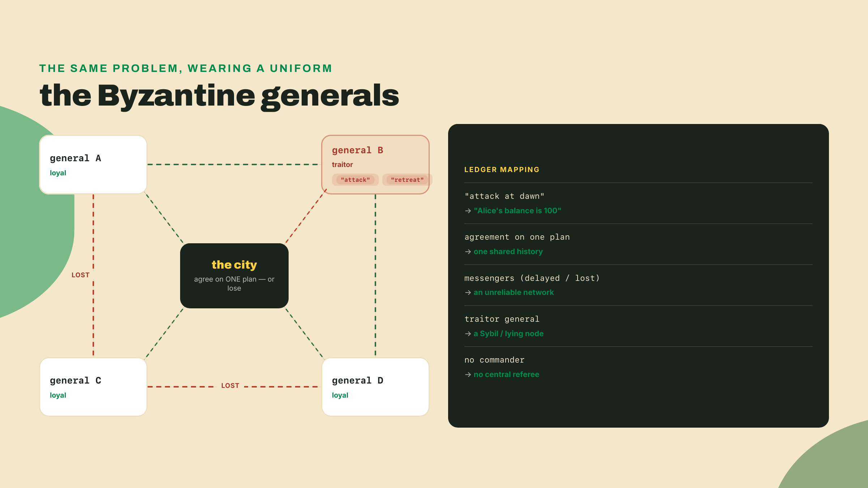Select the general A card
The image size is (868, 488).
tap(93, 164)
